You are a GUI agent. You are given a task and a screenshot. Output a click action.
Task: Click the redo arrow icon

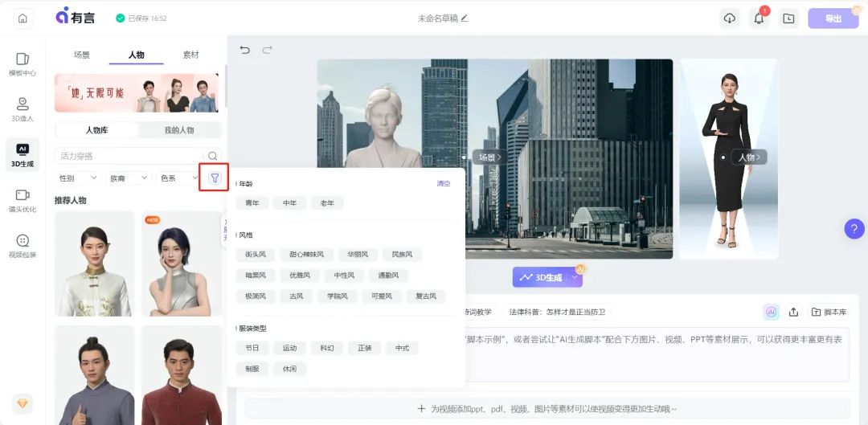[268, 50]
